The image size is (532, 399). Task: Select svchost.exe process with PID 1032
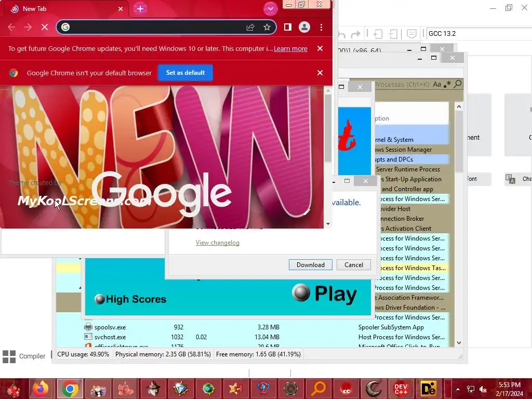(252, 337)
